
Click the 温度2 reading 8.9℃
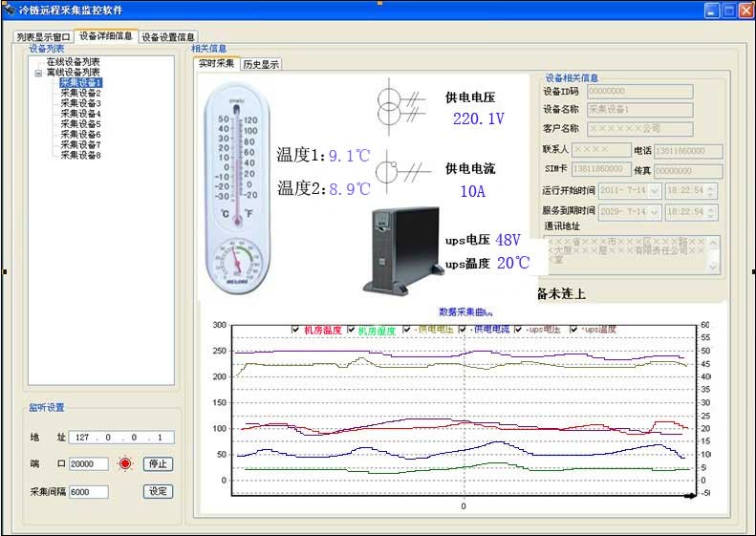click(x=350, y=189)
